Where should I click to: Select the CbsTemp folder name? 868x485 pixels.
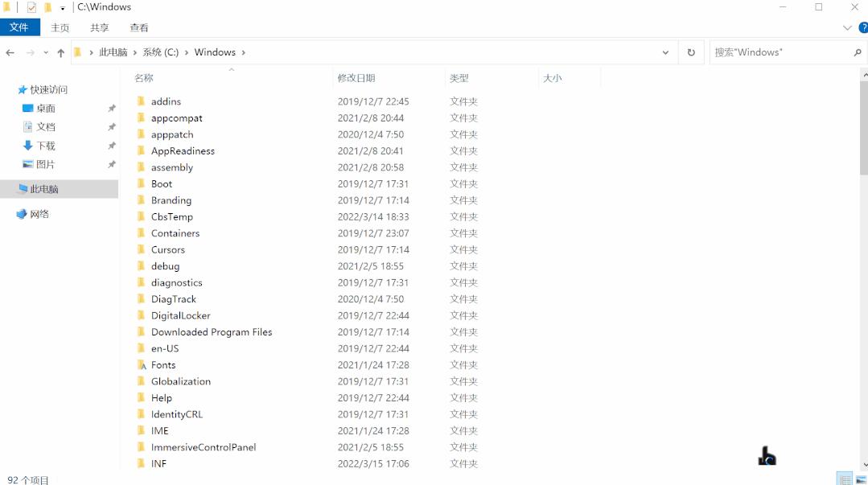[x=172, y=217]
